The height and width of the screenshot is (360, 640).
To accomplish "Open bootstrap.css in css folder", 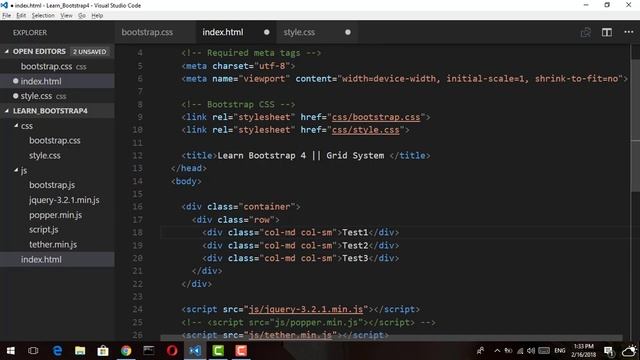I will click(55, 140).
